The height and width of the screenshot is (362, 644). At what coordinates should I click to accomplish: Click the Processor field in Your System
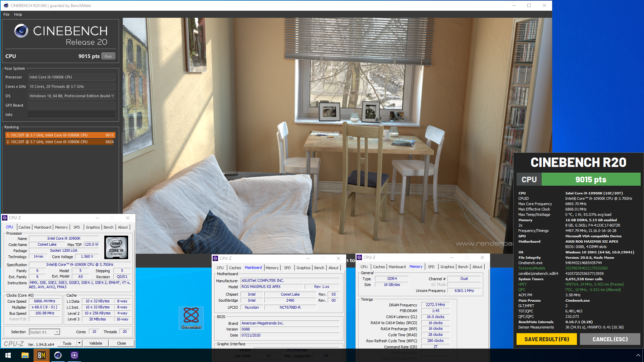coord(71,77)
